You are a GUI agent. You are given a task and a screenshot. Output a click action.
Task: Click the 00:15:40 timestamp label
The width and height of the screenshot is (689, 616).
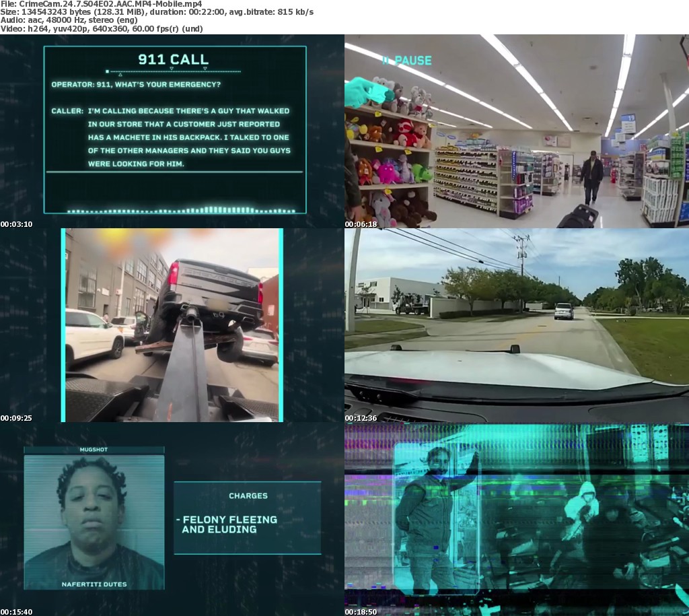(16, 612)
